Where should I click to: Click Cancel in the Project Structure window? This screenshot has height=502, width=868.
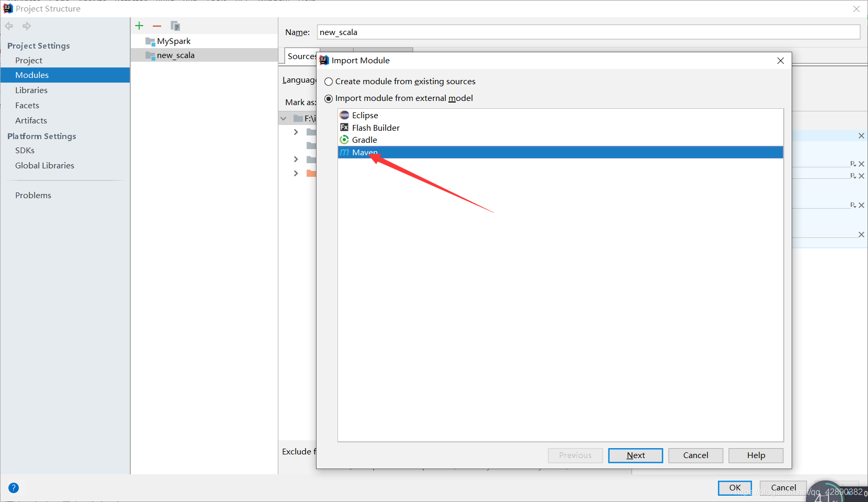tap(783, 488)
